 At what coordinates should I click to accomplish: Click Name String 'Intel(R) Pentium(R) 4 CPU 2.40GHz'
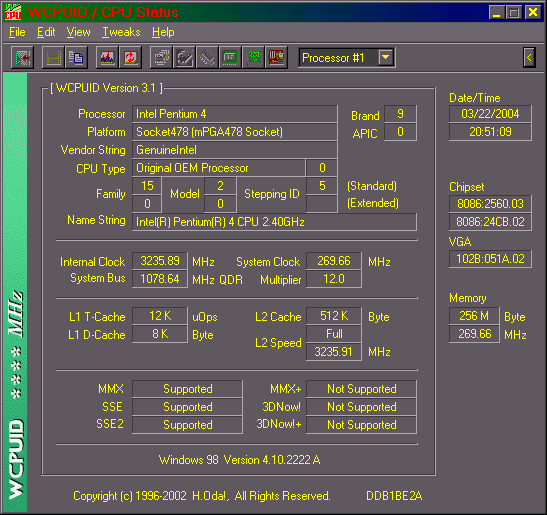click(274, 222)
